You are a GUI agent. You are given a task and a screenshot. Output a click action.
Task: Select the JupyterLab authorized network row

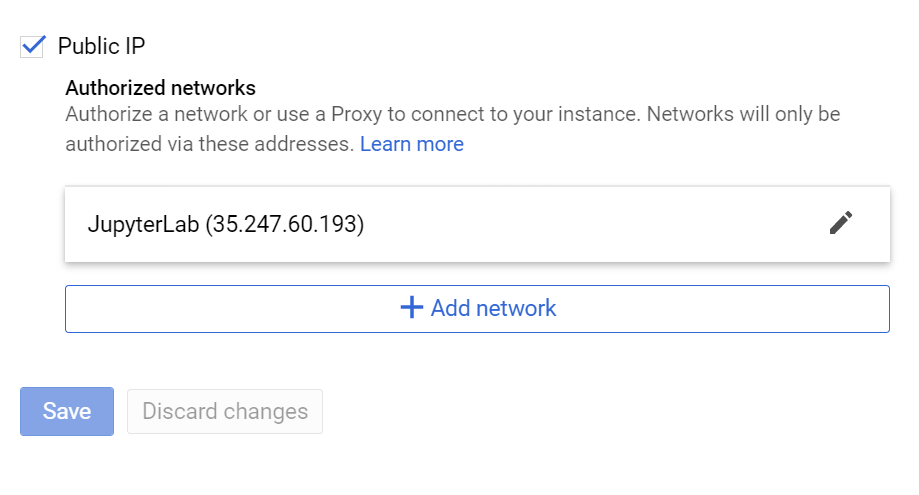click(477, 224)
